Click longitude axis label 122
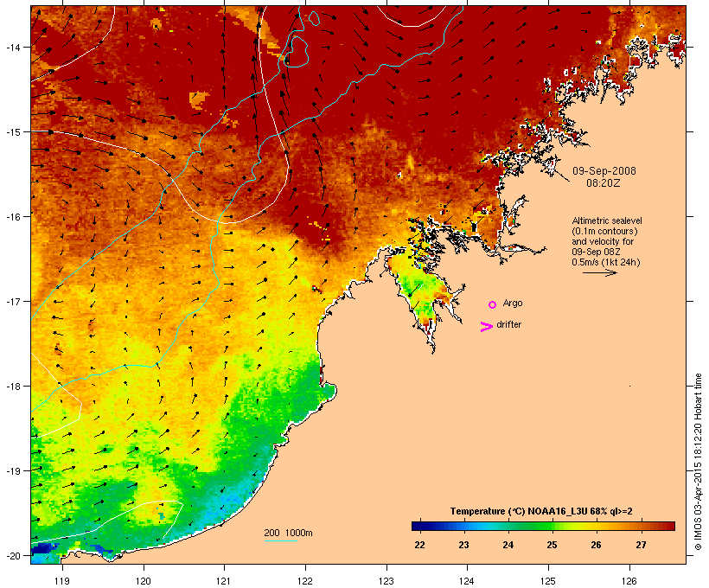The width and height of the screenshot is (709, 588). click(305, 581)
